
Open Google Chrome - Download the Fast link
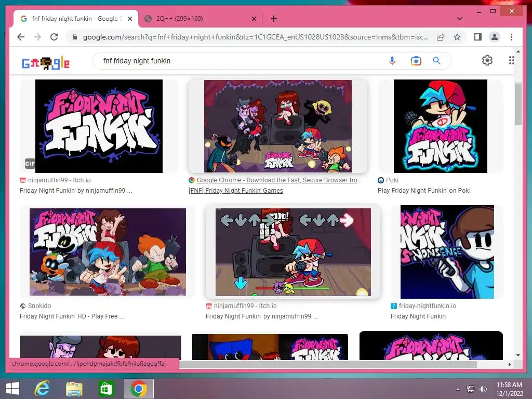coord(279,180)
